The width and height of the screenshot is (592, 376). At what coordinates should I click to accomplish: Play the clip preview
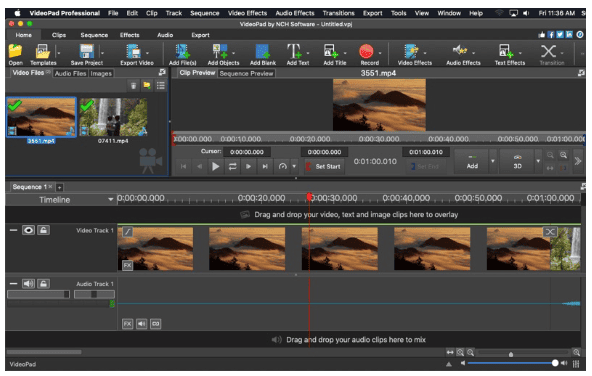pos(215,166)
